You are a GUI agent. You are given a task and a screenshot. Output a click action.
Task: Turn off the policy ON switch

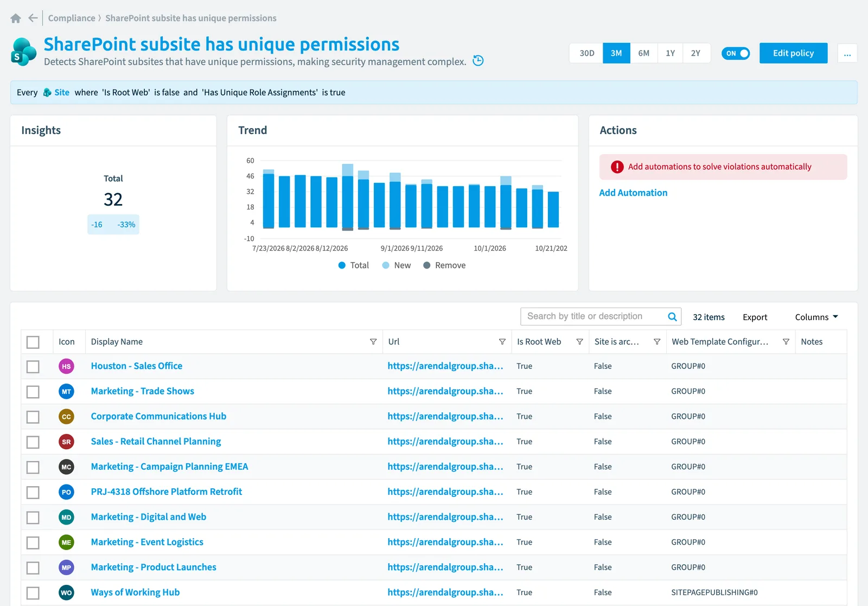click(736, 53)
